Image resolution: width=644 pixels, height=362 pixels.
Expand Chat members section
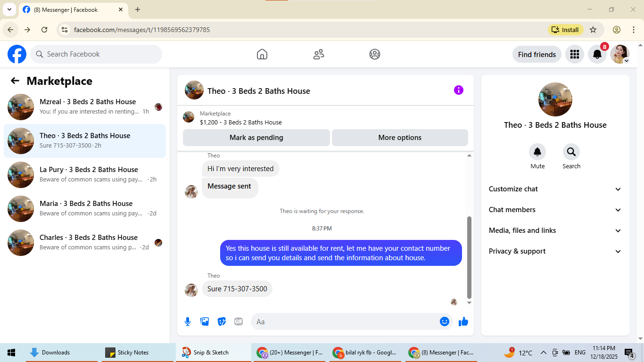[x=555, y=210]
